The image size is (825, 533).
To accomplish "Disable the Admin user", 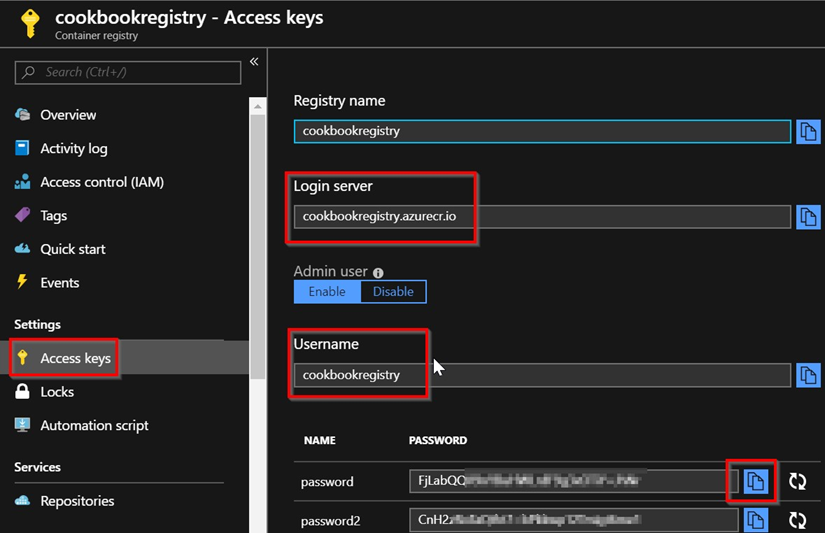I will click(x=393, y=292).
